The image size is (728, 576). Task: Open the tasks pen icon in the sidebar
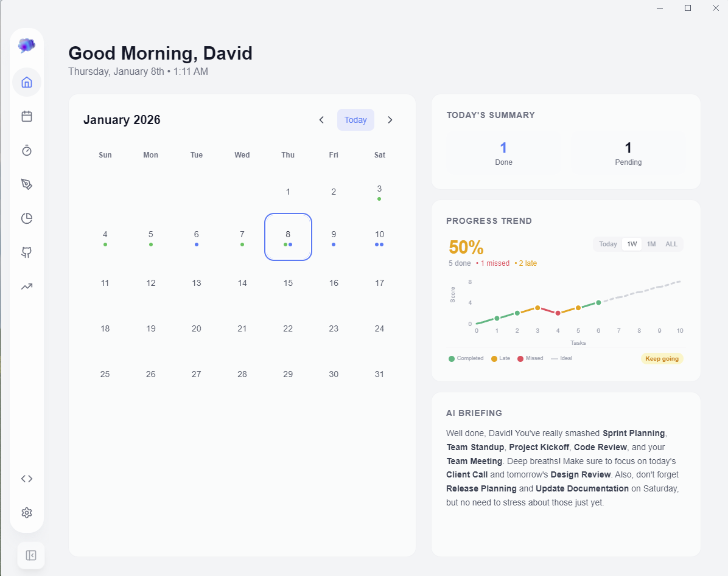pos(27,184)
